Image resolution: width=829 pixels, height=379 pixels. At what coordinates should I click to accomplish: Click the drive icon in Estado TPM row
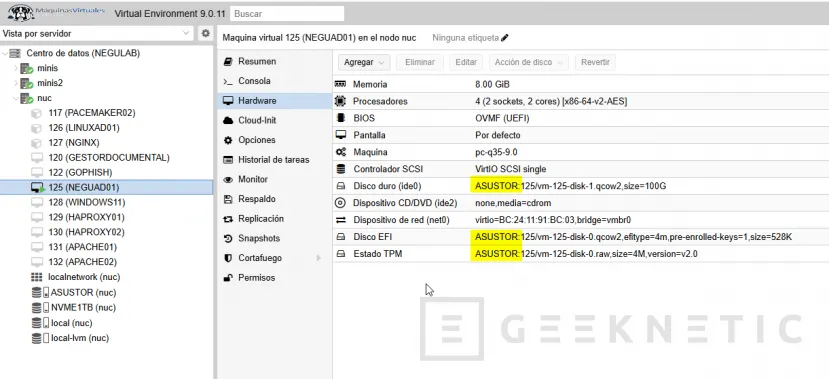[x=341, y=254]
